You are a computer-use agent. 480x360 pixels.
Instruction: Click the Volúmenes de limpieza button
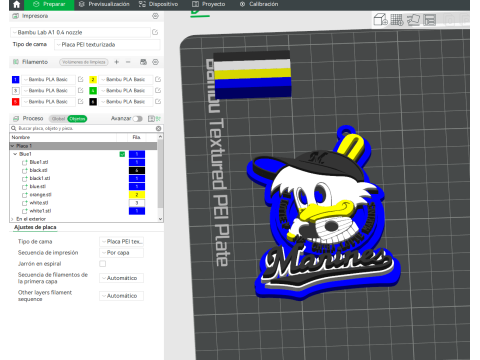(84, 62)
